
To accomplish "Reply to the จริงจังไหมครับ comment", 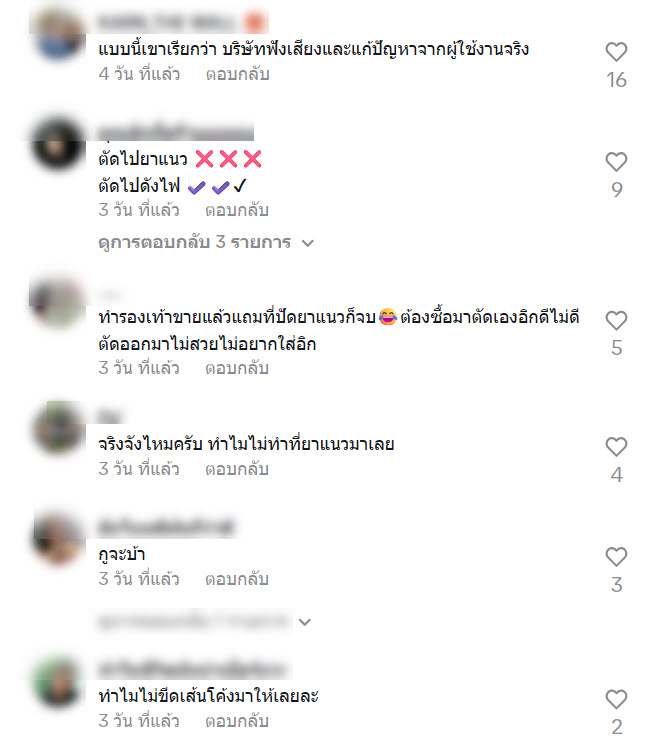I will tap(237, 469).
